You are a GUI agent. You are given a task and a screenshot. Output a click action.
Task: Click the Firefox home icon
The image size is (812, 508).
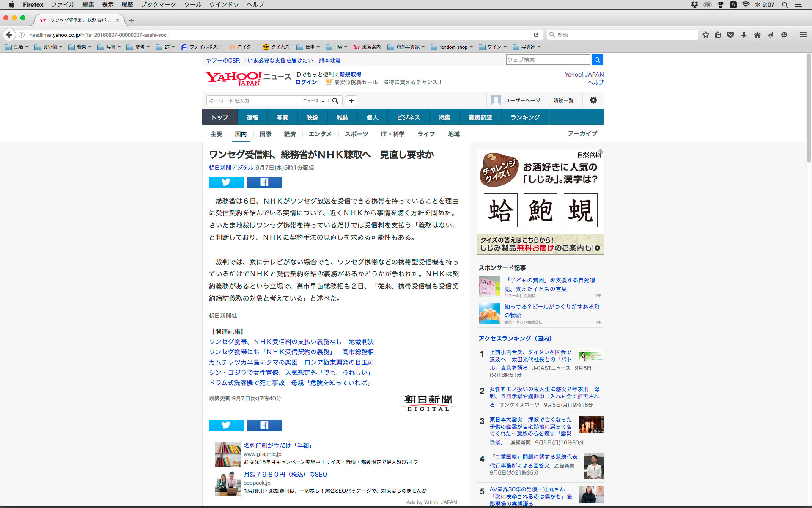[x=757, y=35]
